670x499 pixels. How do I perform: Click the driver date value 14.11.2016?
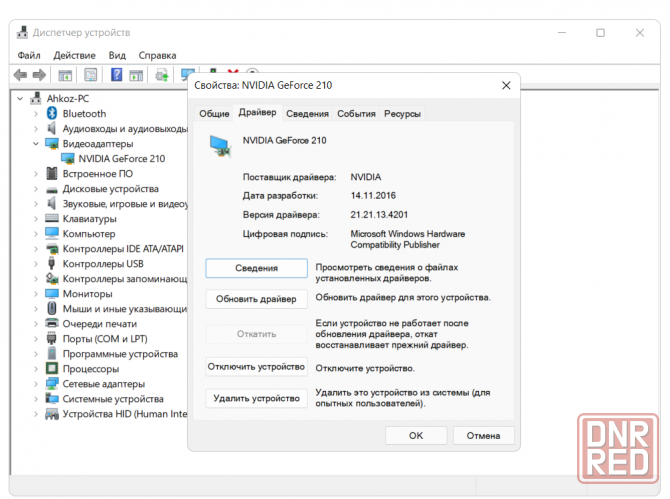click(x=373, y=196)
